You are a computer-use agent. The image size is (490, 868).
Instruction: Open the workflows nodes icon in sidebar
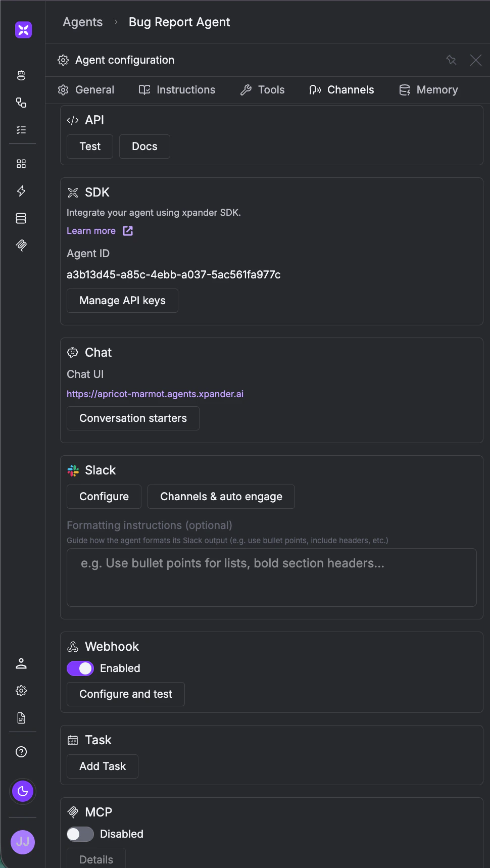coord(21,103)
